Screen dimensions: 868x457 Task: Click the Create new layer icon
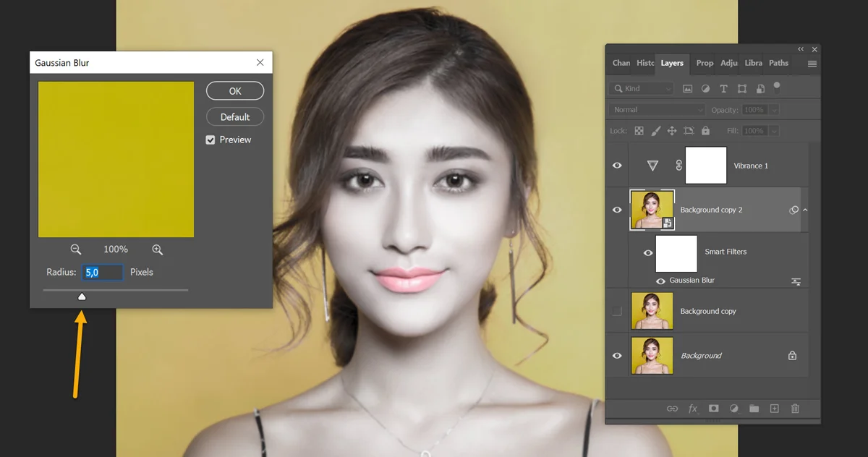[774, 409]
